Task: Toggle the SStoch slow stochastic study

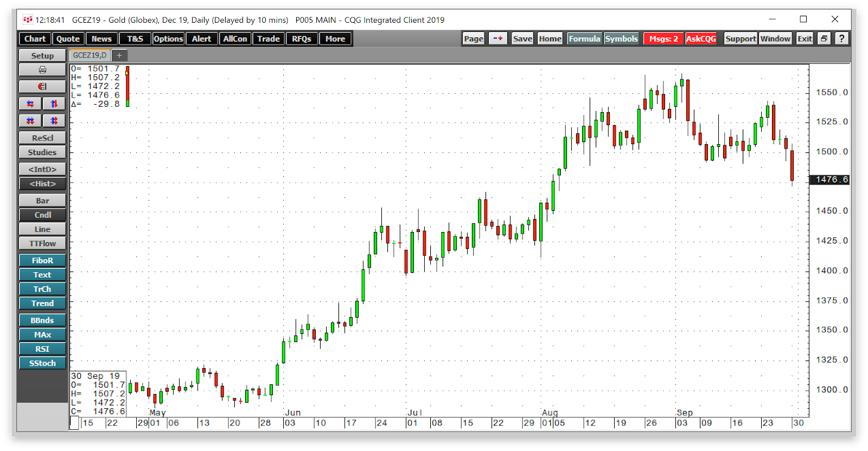Action: 42,363
